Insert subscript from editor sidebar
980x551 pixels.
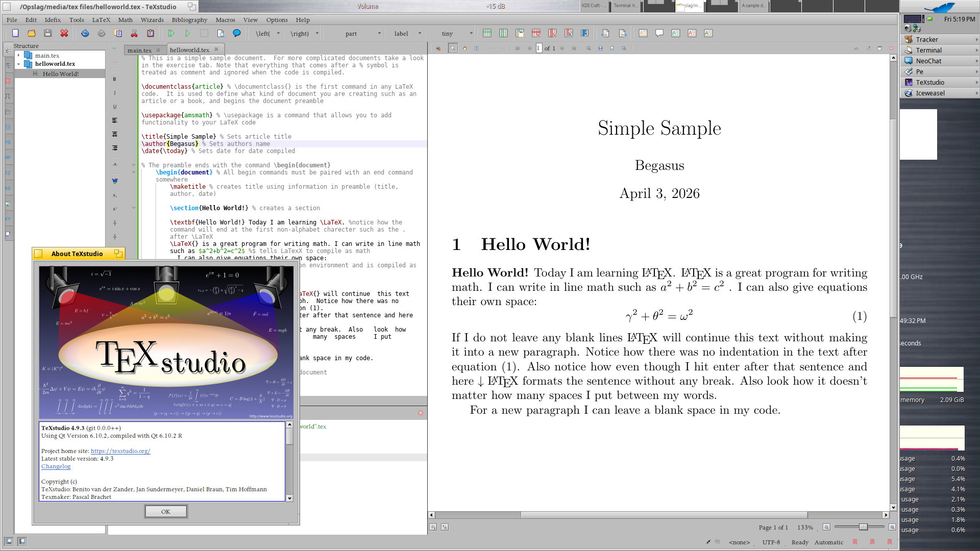[x=115, y=195]
